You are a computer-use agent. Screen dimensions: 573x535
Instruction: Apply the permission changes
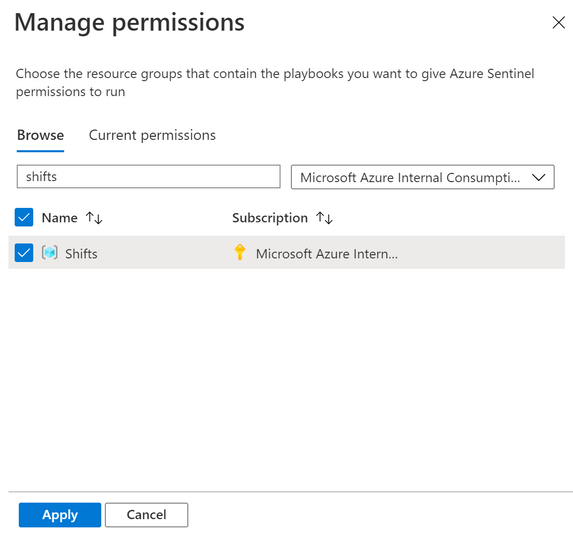coord(60,515)
